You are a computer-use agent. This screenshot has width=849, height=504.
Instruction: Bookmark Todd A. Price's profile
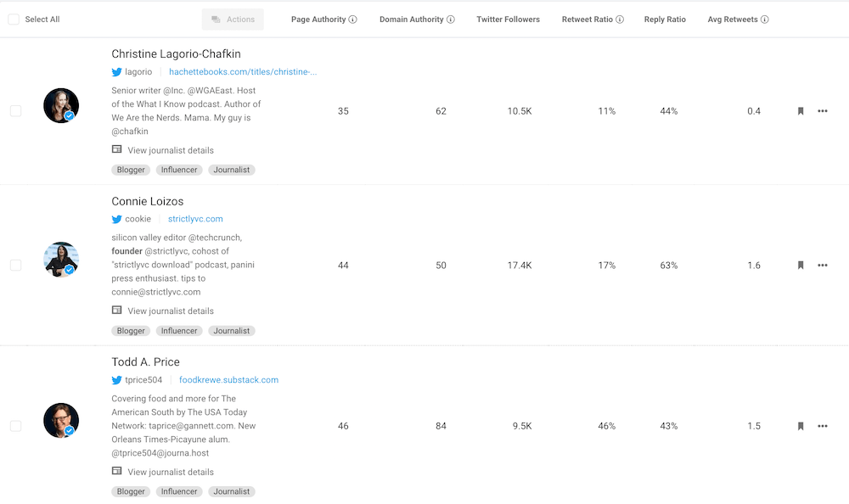point(799,426)
